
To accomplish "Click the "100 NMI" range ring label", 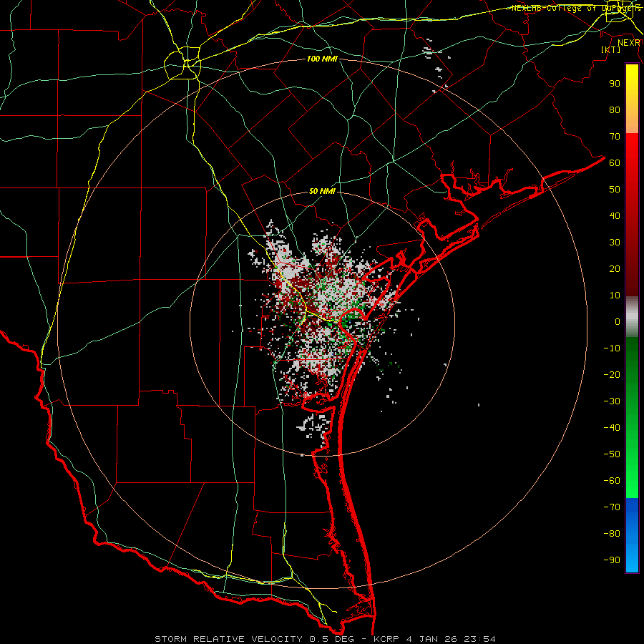I will [x=322, y=59].
